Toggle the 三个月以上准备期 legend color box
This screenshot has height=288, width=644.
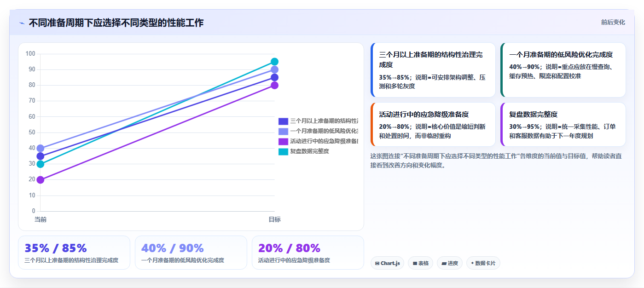[283, 121]
